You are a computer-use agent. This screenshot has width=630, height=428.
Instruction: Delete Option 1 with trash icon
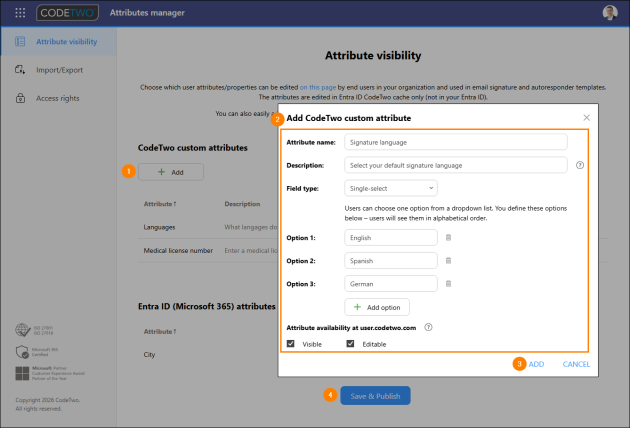(448, 238)
